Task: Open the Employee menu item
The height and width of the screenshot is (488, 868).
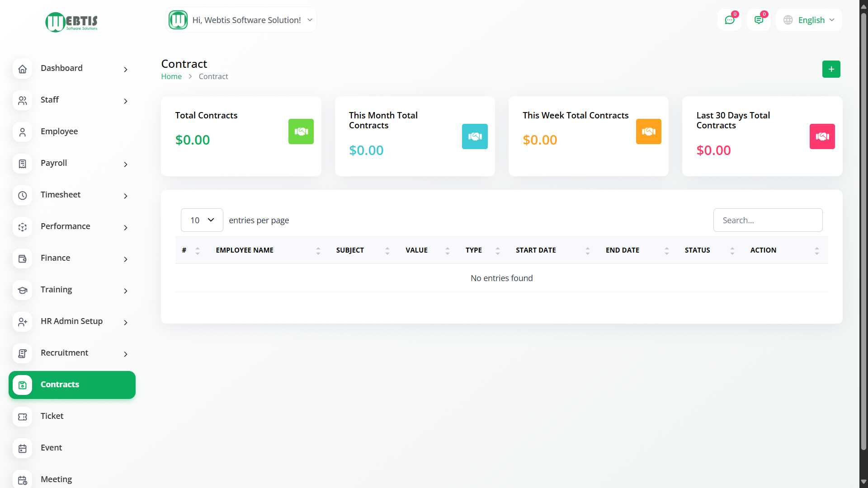Action: (x=59, y=131)
